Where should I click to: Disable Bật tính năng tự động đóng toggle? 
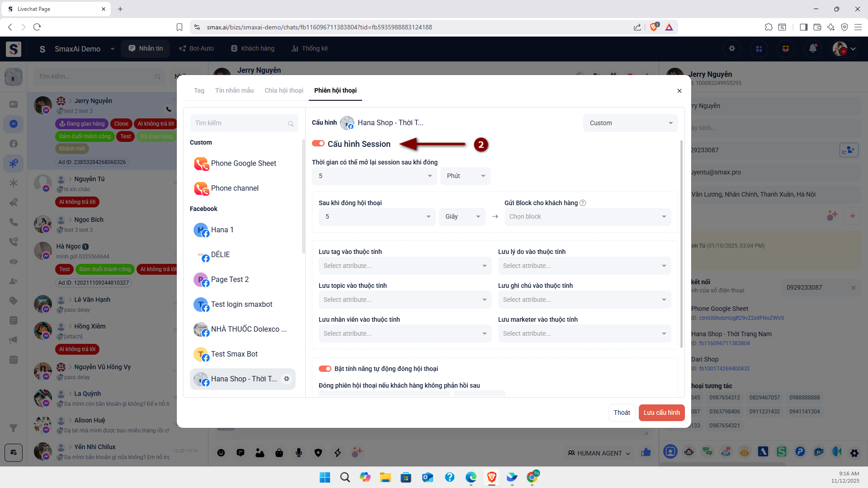pyautogui.click(x=325, y=369)
